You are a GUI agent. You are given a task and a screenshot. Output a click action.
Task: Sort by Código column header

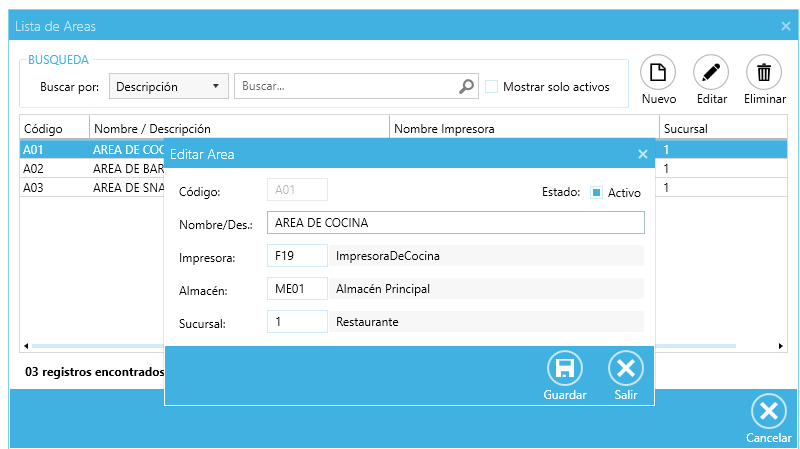tap(54, 129)
